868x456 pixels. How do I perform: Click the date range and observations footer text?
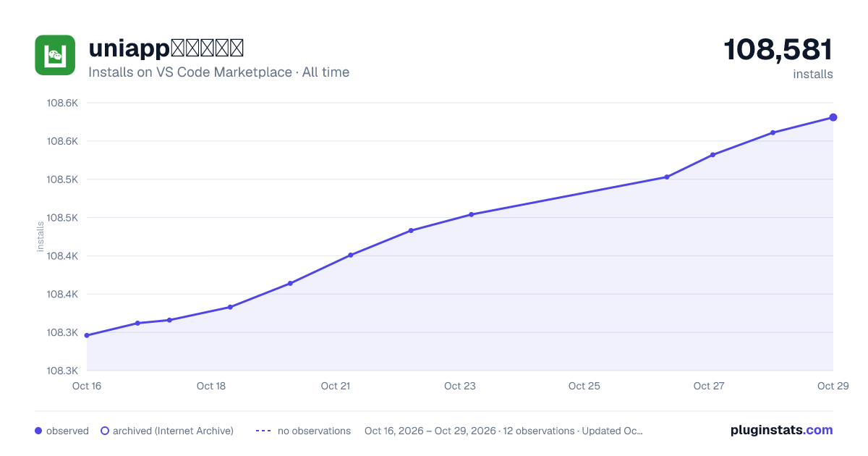[x=503, y=431]
